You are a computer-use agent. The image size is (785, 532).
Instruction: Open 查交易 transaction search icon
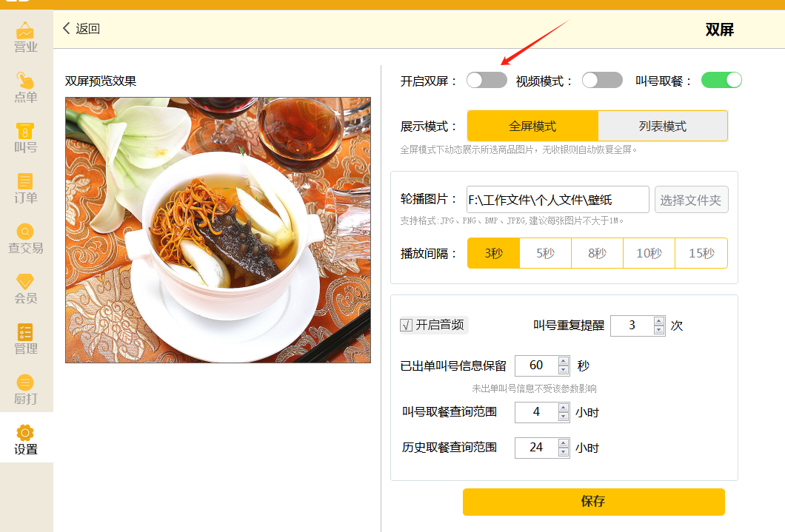click(x=26, y=232)
